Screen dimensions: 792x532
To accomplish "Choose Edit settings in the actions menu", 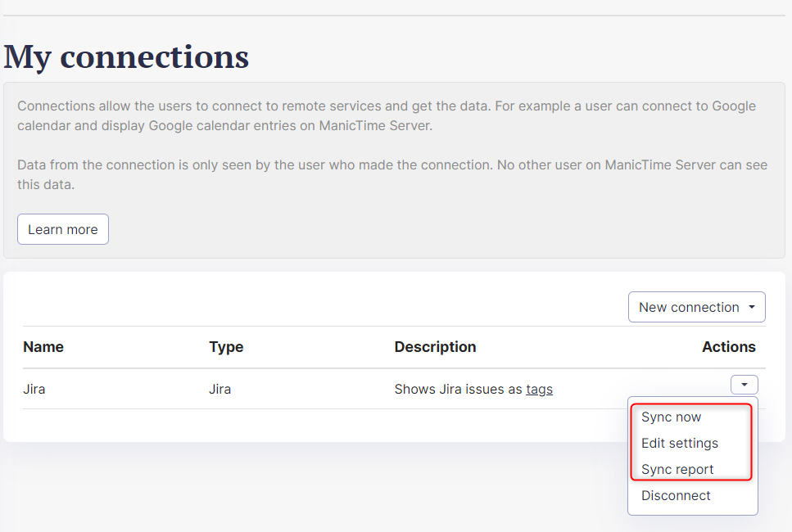I will point(679,444).
